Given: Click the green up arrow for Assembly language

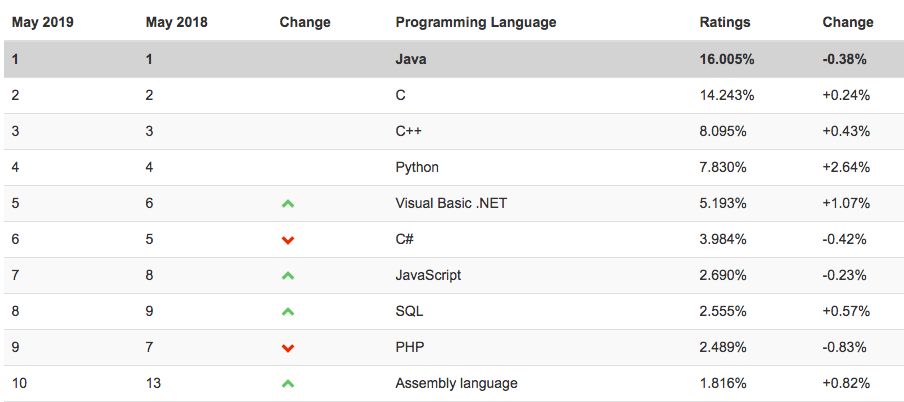Looking at the screenshot, I should [288, 384].
